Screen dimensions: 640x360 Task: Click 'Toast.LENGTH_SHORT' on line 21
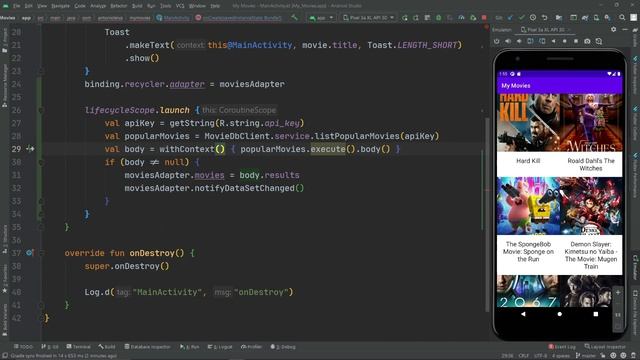tap(412, 45)
